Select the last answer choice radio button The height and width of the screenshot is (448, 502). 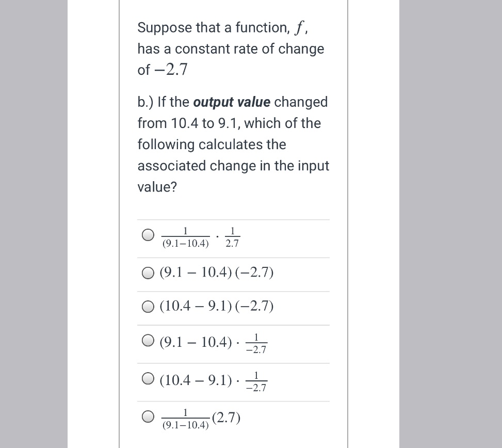[148, 417]
